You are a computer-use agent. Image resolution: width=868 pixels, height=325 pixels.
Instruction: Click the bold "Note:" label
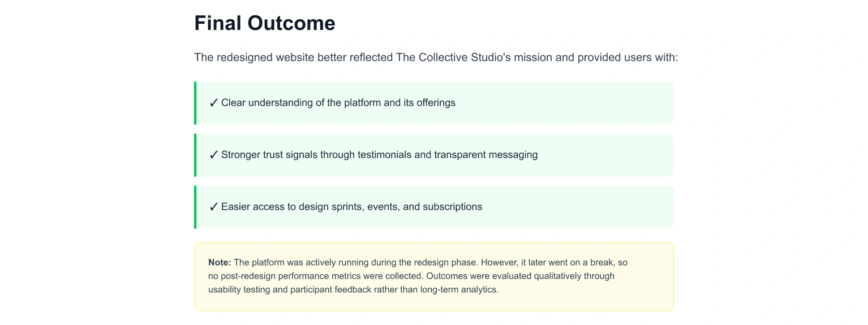pyautogui.click(x=220, y=263)
